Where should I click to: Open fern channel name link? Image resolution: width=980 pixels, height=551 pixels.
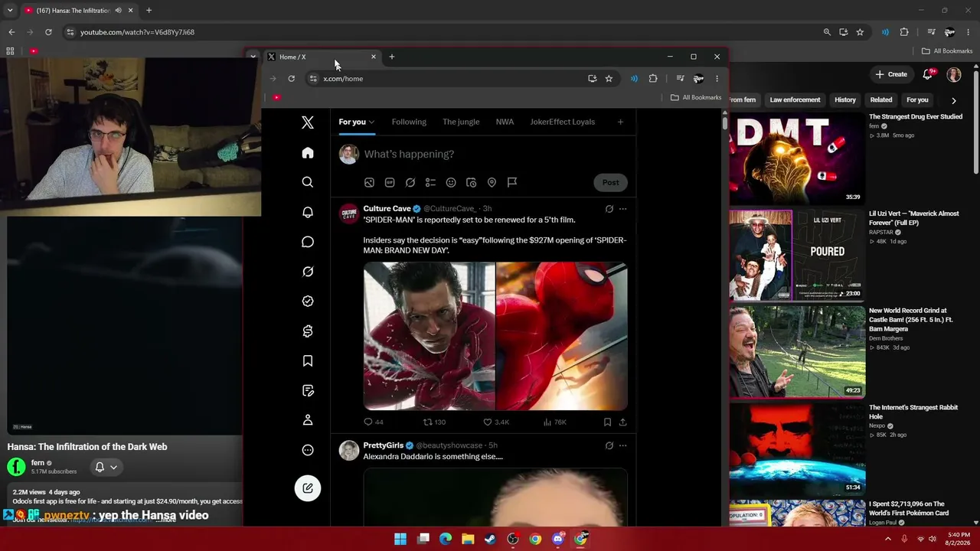pos(38,463)
